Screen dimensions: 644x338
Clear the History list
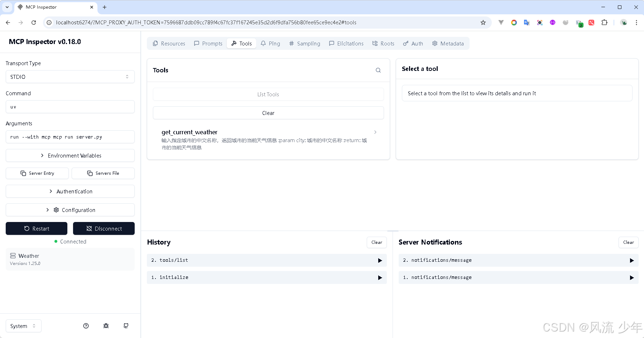coord(377,242)
